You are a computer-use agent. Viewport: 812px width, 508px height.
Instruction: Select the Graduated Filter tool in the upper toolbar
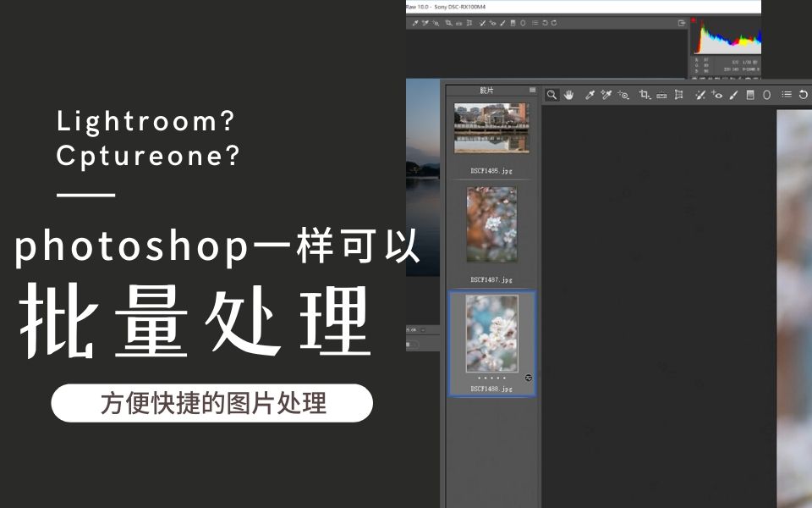click(749, 95)
